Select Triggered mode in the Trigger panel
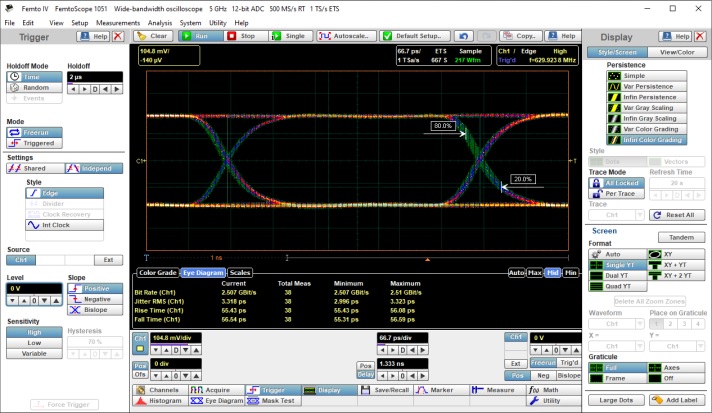712x413 pixels. 35,143
